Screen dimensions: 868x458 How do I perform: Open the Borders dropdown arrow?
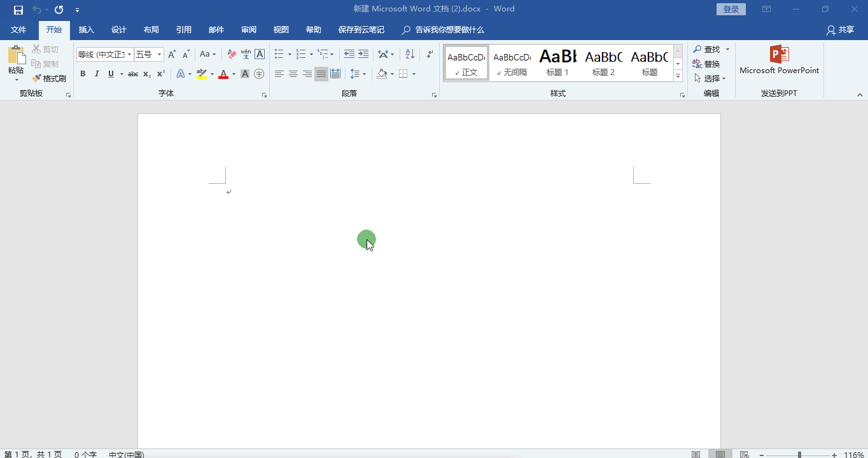click(414, 74)
